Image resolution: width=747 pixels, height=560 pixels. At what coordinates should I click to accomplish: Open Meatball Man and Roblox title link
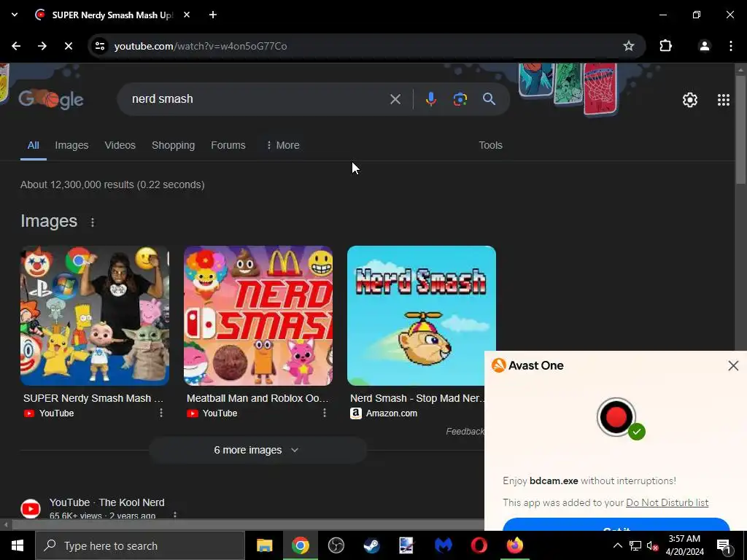point(258,398)
